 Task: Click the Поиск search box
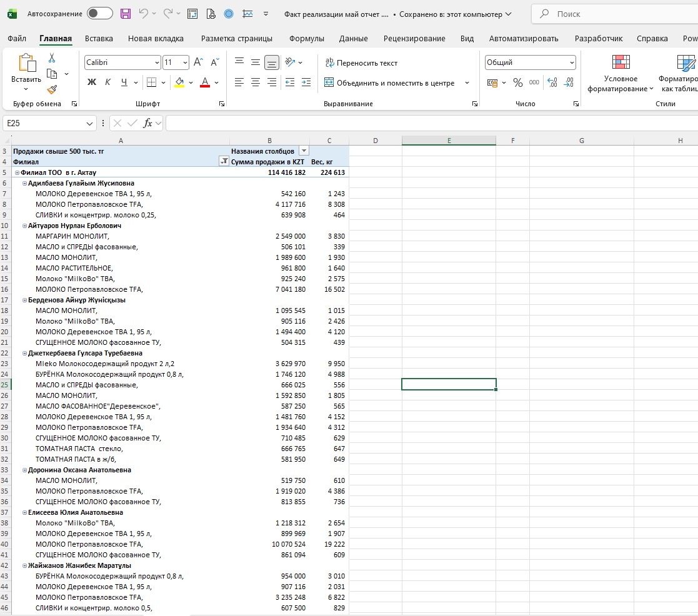pyautogui.click(x=614, y=14)
